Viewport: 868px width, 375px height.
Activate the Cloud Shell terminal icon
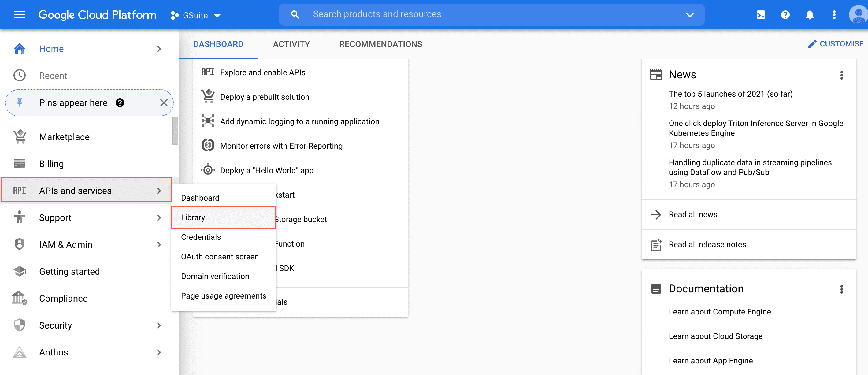click(x=761, y=14)
